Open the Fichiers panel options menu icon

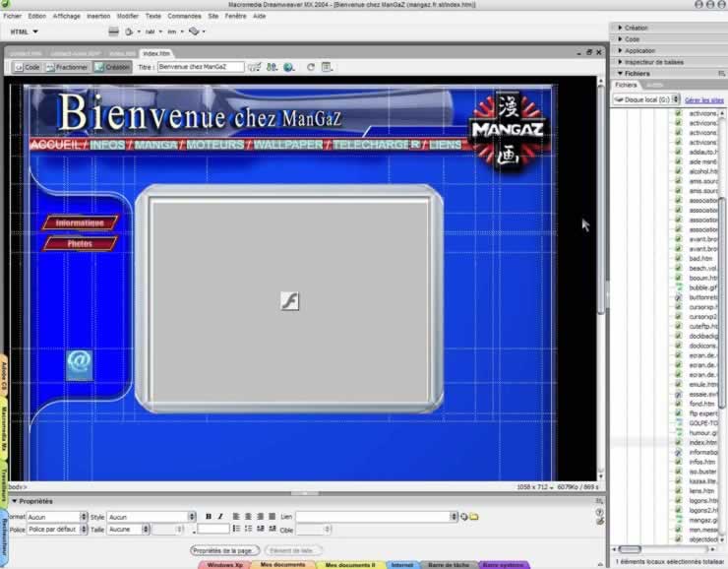(721, 74)
